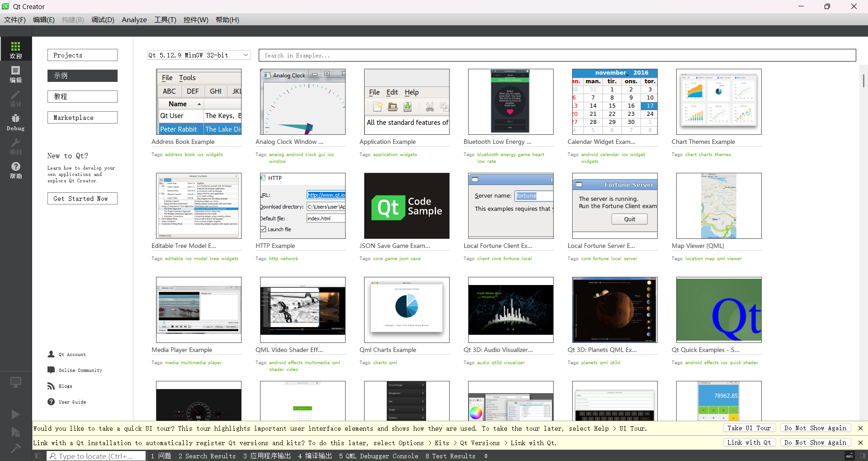
Task: Click the Link with Qt button
Action: tap(749, 442)
